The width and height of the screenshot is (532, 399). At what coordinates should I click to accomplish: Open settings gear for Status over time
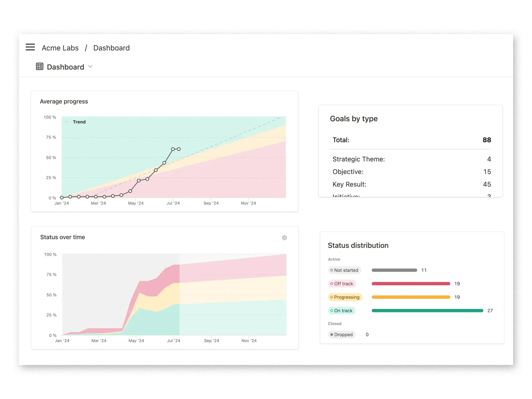click(x=284, y=238)
